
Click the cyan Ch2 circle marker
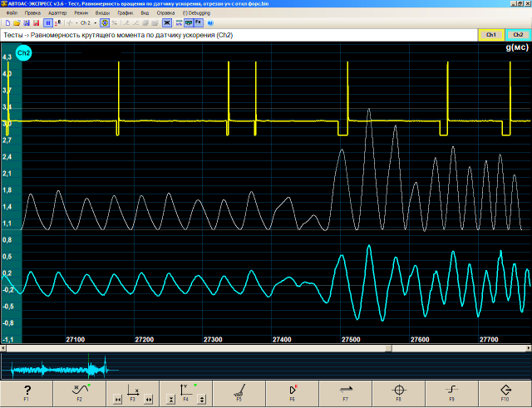click(x=23, y=54)
